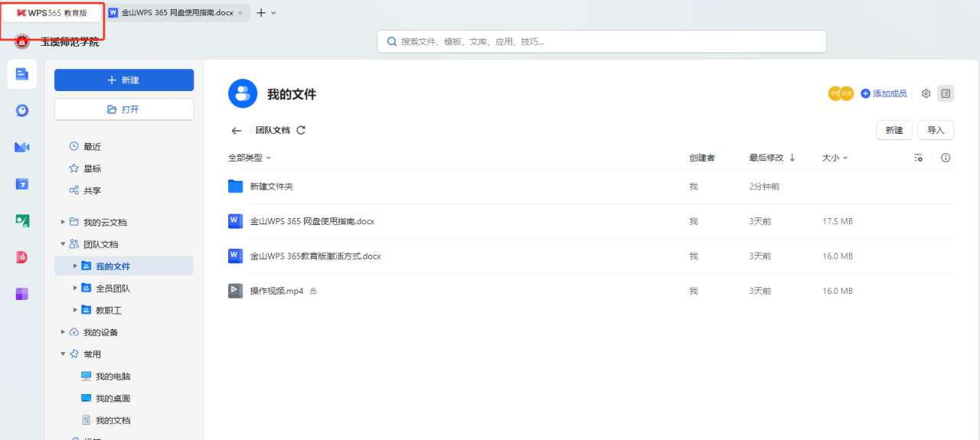This screenshot has height=440, width=980.
Task: Expand the 我的云文档 tree node
Action: tap(63, 223)
